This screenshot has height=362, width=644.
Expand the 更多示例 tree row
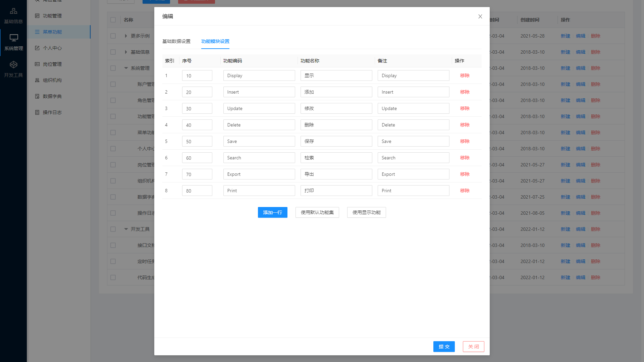(x=126, y=36)
